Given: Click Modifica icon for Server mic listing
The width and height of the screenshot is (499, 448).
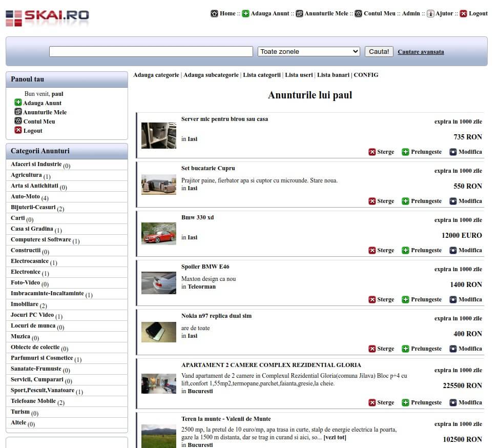Looking at the screenshot, I should (453, 152).
